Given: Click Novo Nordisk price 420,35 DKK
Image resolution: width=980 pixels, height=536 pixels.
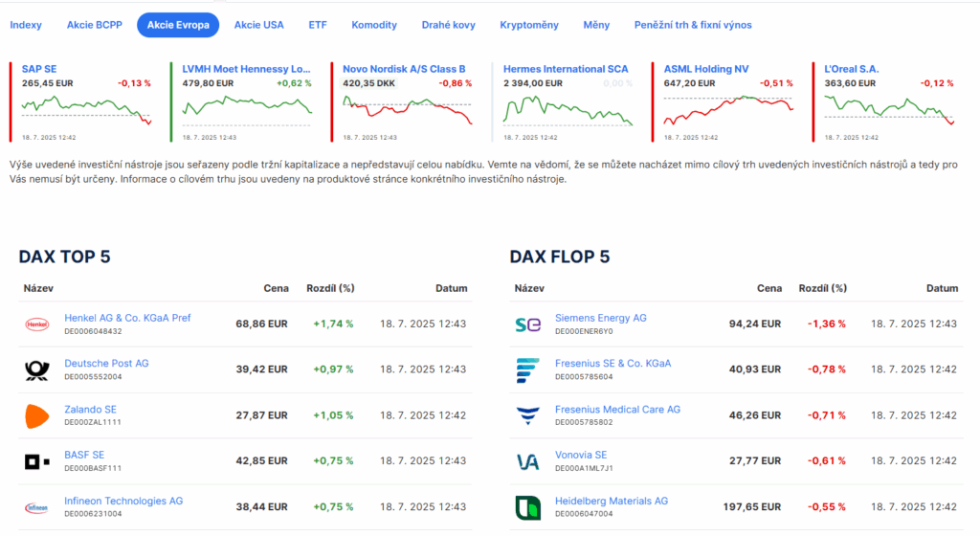Looking at the screenshot, I should 368,83.
